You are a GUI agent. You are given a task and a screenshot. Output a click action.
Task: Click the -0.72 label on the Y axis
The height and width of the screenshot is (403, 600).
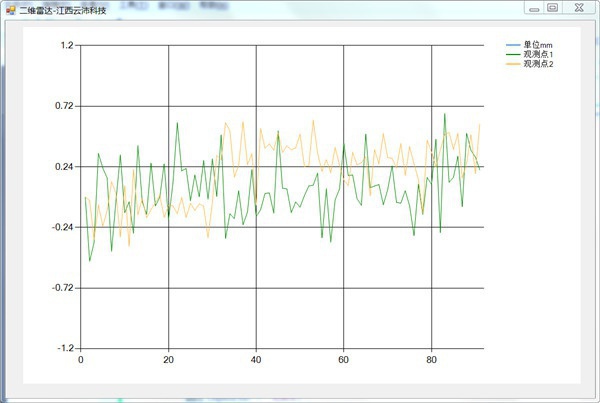(64, 288)
